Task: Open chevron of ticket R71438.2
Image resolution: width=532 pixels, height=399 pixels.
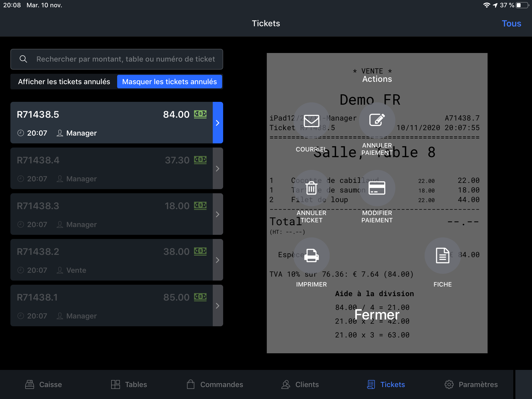Action: [218, 260]
